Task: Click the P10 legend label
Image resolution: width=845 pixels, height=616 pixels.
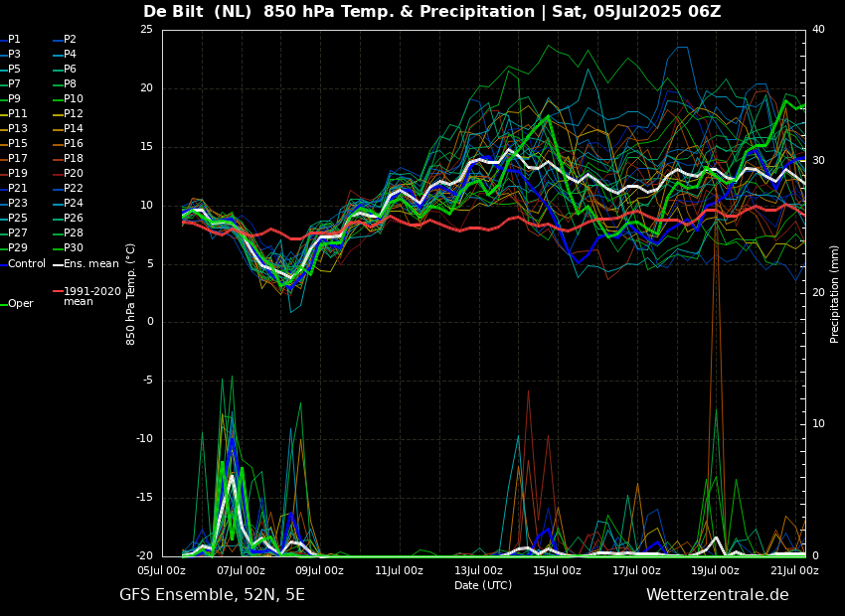Action: point(73,99)
